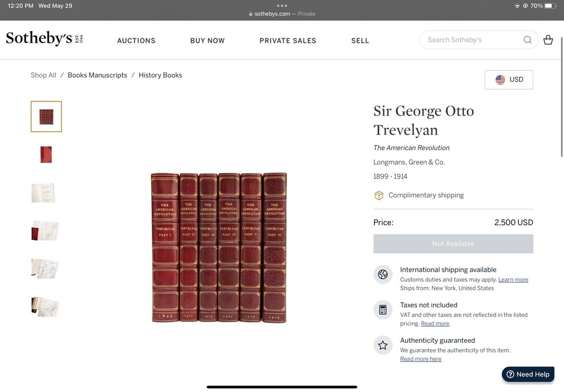The image size is (564, 392).
Task: Click the sothebys.com address bar
Action: click(x=282, y=14)
